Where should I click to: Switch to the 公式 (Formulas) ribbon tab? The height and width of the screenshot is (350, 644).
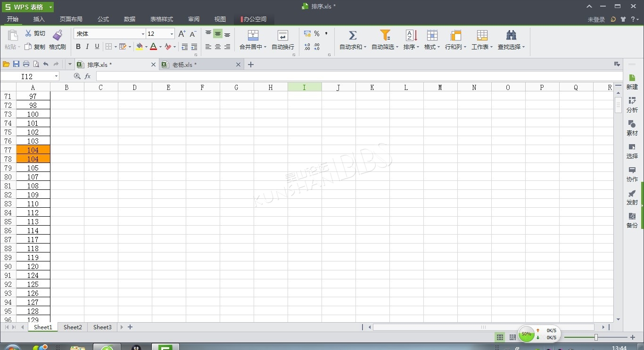[x=103, y=19]
